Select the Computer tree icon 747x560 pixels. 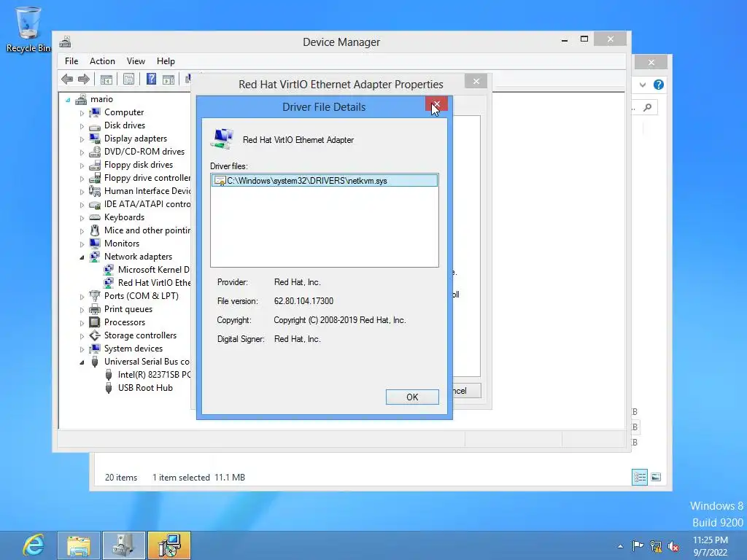(95, 112)
